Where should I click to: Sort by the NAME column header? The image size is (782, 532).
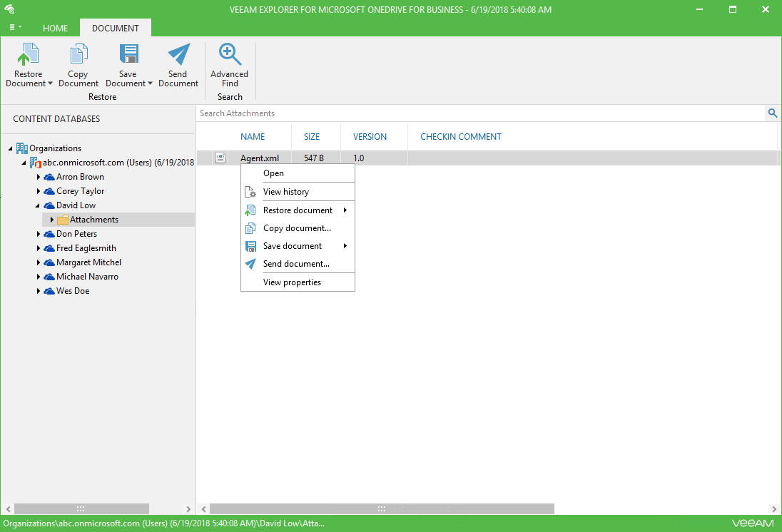(253, 137)
